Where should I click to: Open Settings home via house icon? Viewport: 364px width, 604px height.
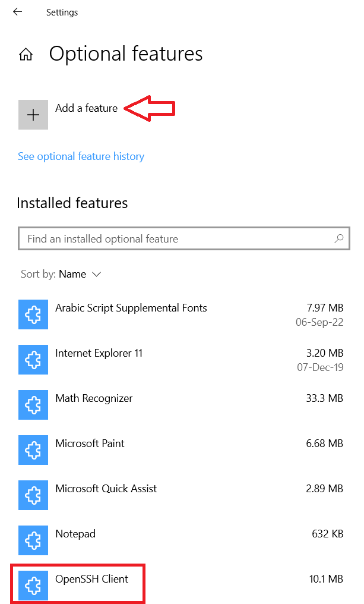pyautogui.click(x=26, y=55)
